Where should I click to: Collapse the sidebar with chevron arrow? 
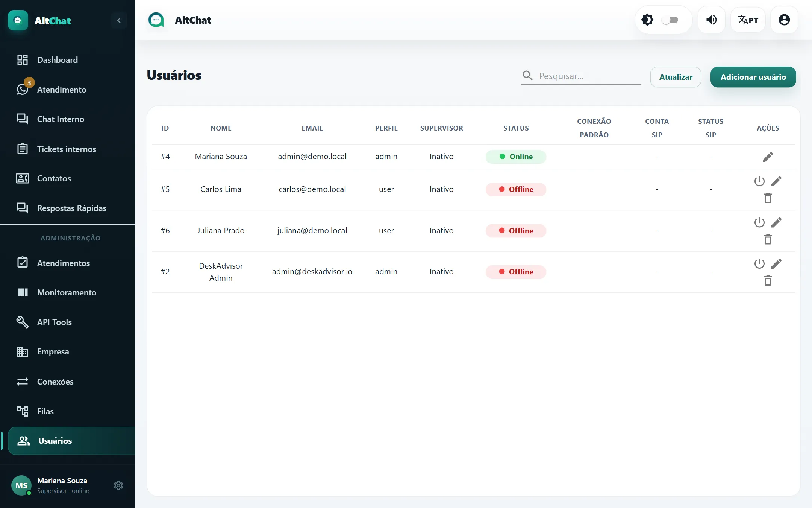coord(119,20)
